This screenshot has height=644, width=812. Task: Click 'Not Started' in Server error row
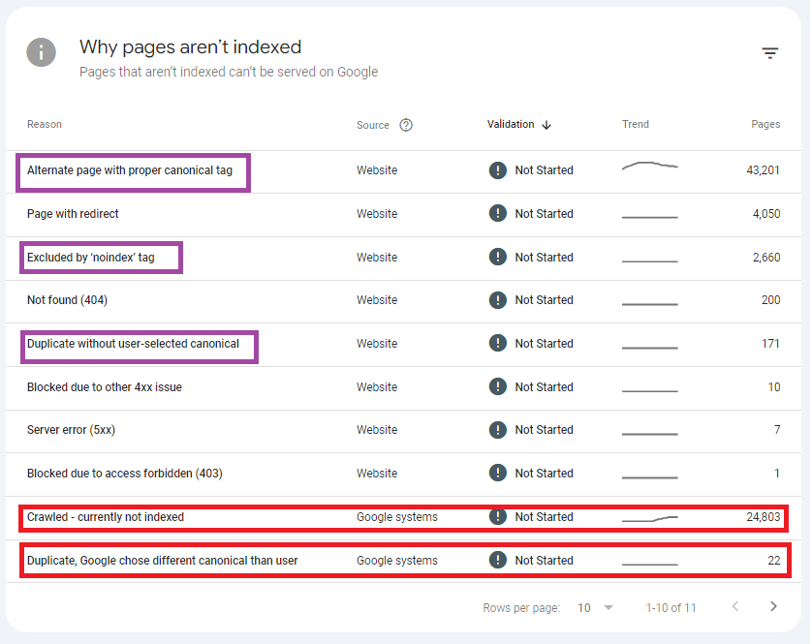pos(545,430)
